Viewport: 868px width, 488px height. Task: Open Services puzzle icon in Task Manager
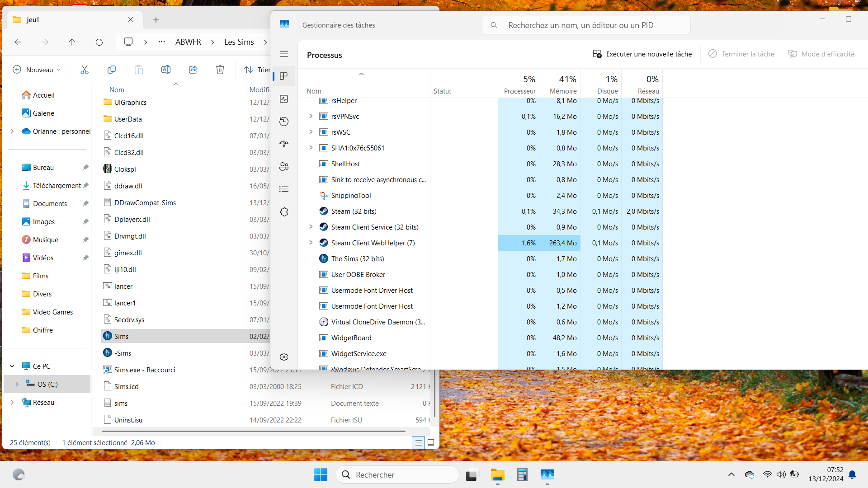pyautogui.click(x=284, y=212)
